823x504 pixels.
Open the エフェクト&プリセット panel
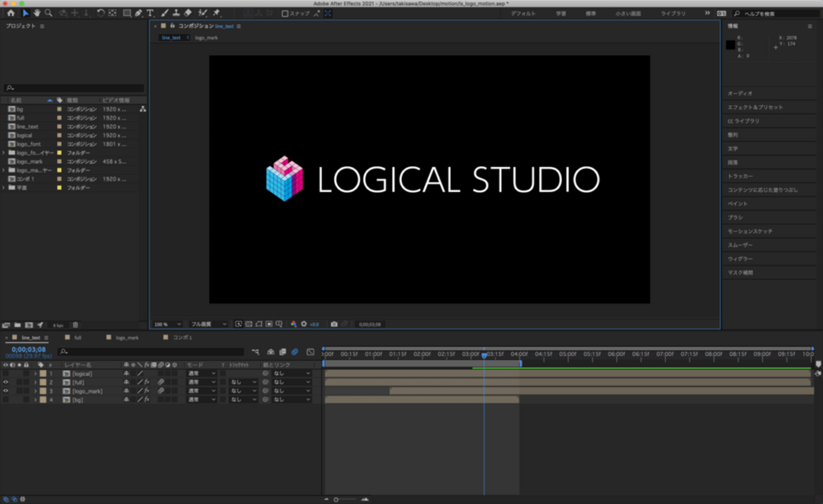[x=755, y=107]
